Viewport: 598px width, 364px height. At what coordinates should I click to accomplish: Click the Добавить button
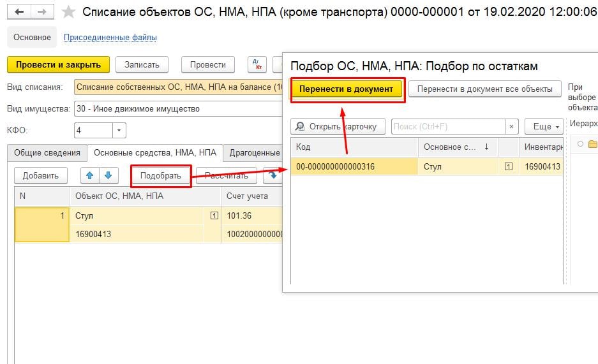(x=40, y=175)
